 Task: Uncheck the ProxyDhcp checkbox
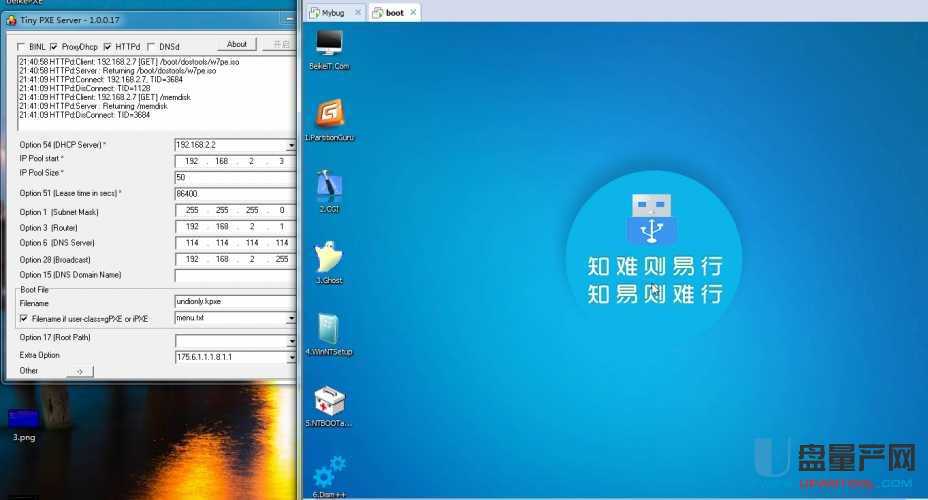(x=54, y=46)
